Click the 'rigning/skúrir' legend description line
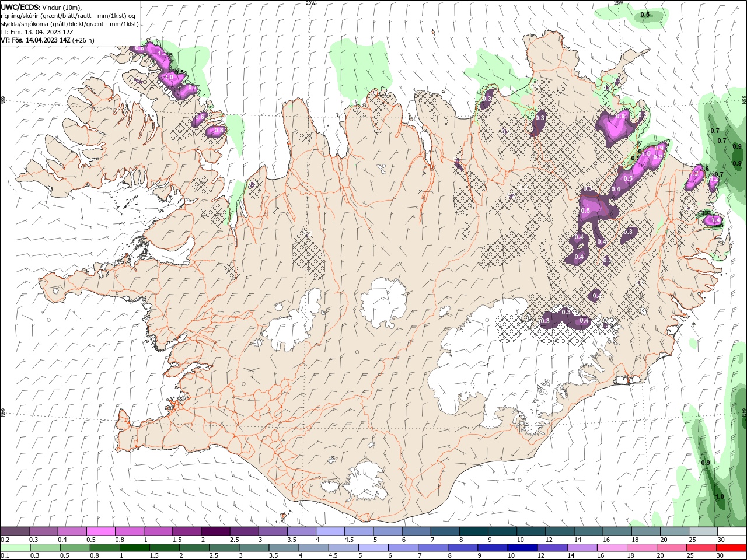Screen dimensions: 747x560 pyautogui.click(x=68, y=15)
